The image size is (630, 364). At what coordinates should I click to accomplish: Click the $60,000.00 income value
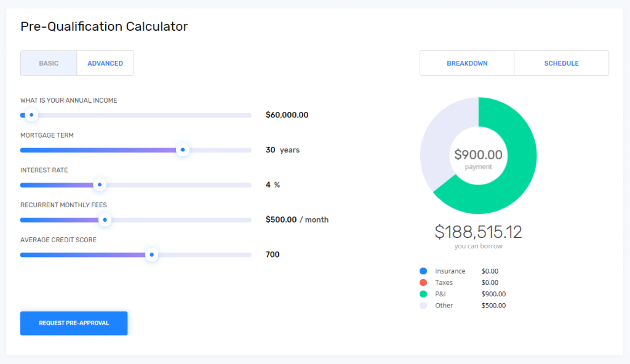[x=287, y=114]
